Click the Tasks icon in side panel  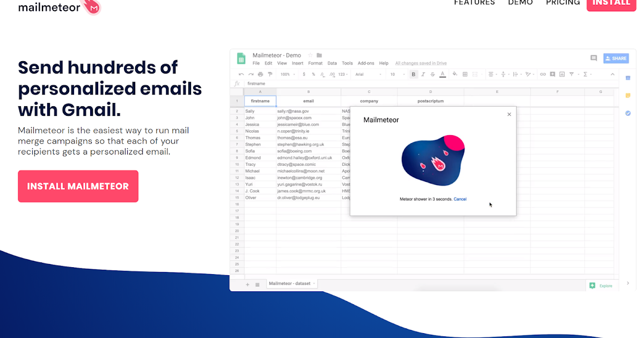point(628,113)
